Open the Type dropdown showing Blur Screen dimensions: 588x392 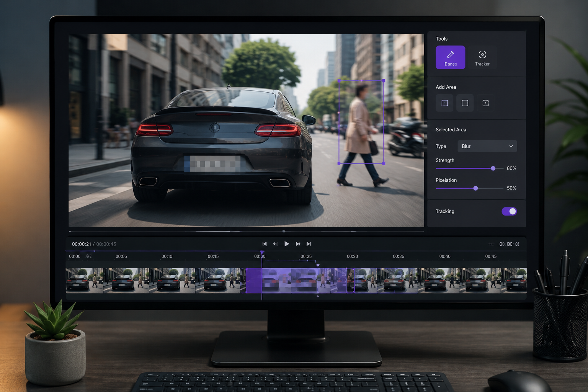point(487,146)
